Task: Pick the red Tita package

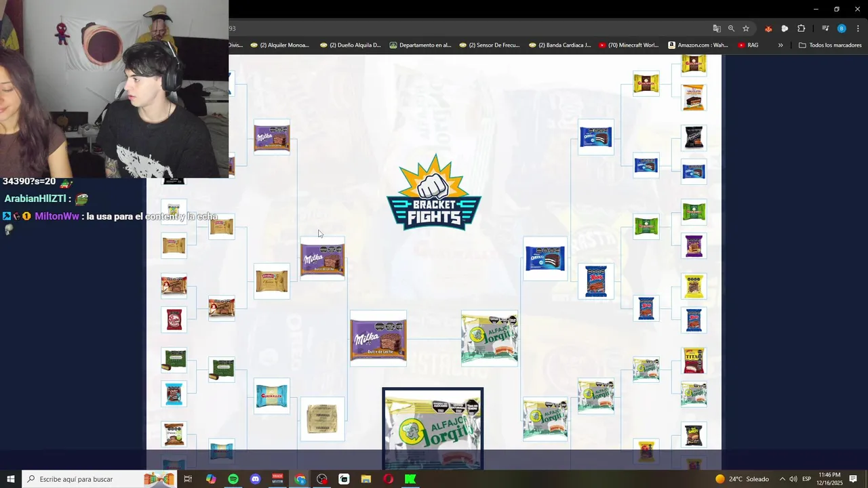Action: coord(694,361)
